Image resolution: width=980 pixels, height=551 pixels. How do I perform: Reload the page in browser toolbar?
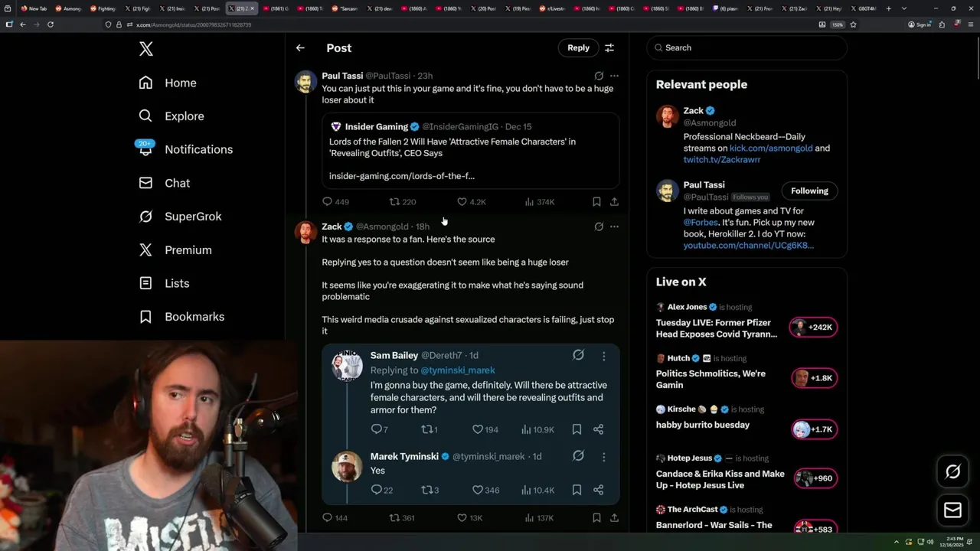coord(51,24)
